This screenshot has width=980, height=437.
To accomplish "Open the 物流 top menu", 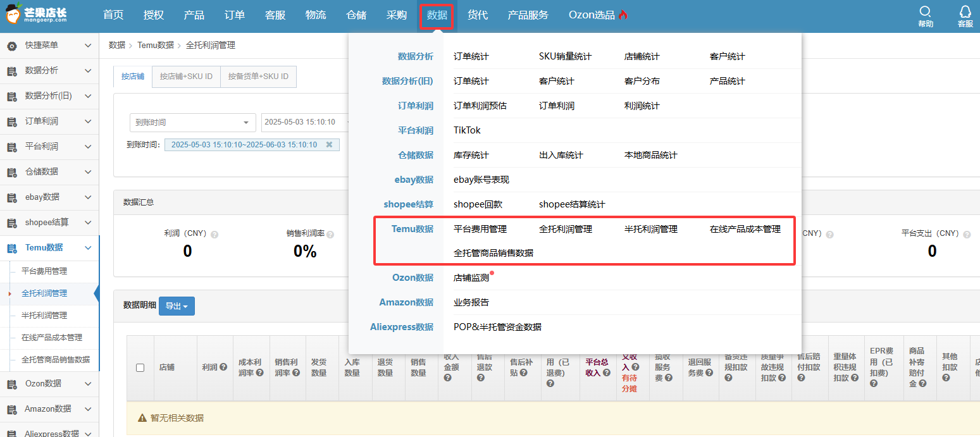I will coord(316,15).
